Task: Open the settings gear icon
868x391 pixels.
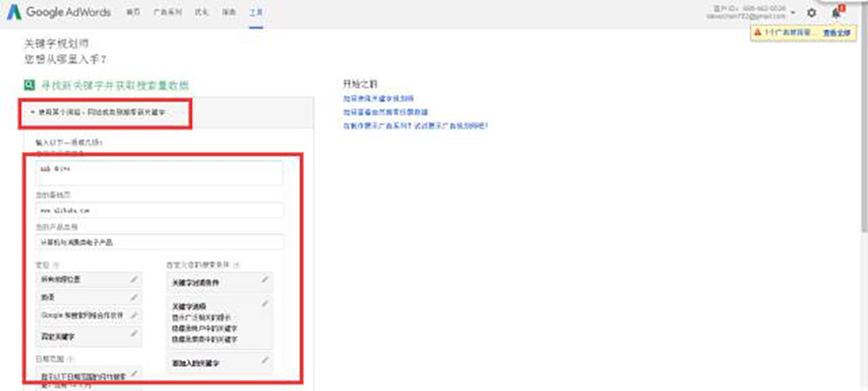Action: pyautogui.click(x=811, y=13)
